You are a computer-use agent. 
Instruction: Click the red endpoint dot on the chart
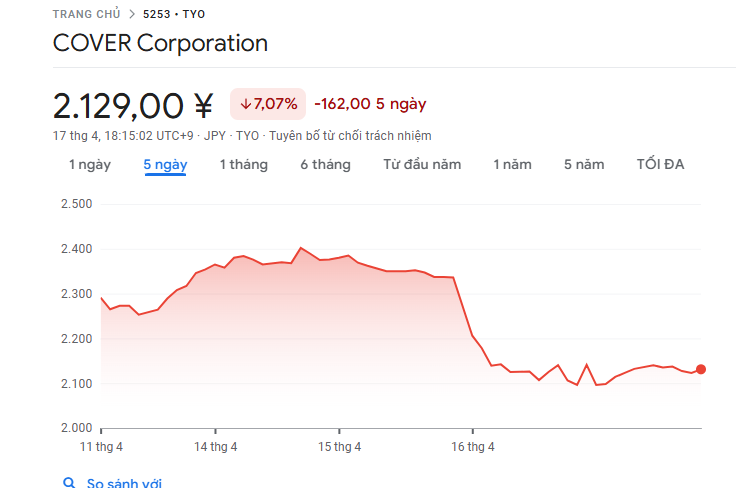[701, 369]
